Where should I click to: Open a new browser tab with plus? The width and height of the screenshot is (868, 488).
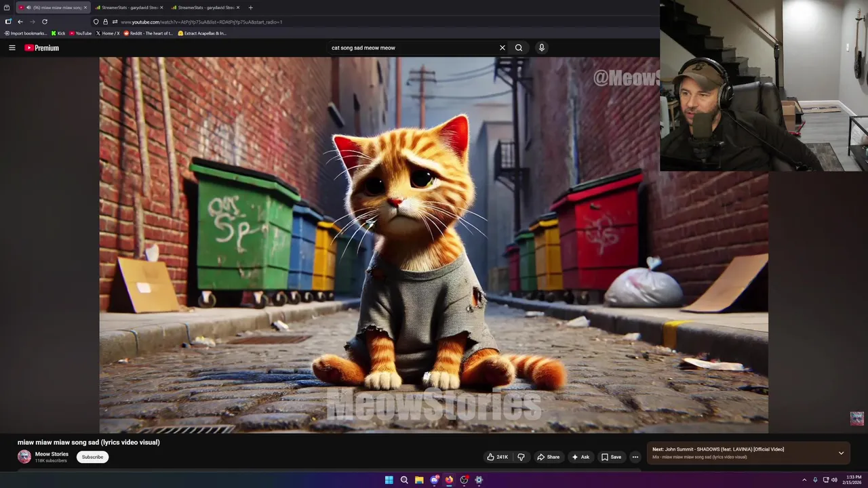tap(251, 7)
